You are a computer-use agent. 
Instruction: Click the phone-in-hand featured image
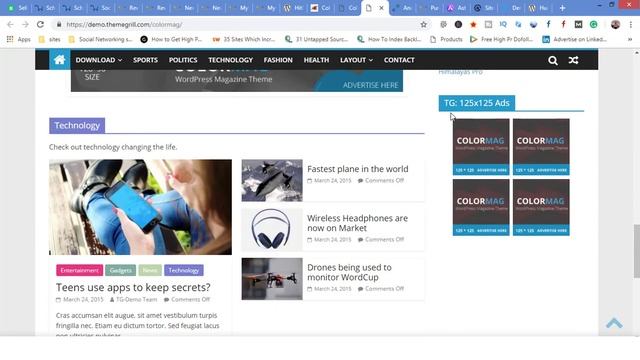[x=140, y=207]
